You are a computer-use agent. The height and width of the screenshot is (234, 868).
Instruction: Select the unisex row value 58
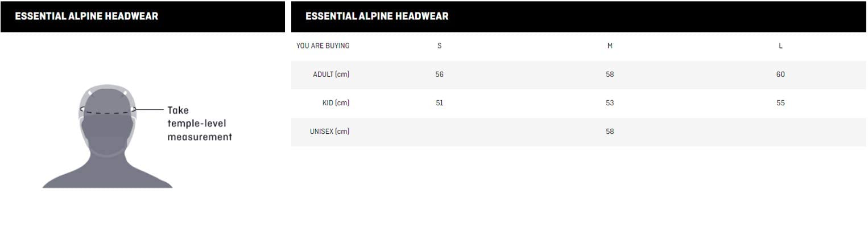610,132
